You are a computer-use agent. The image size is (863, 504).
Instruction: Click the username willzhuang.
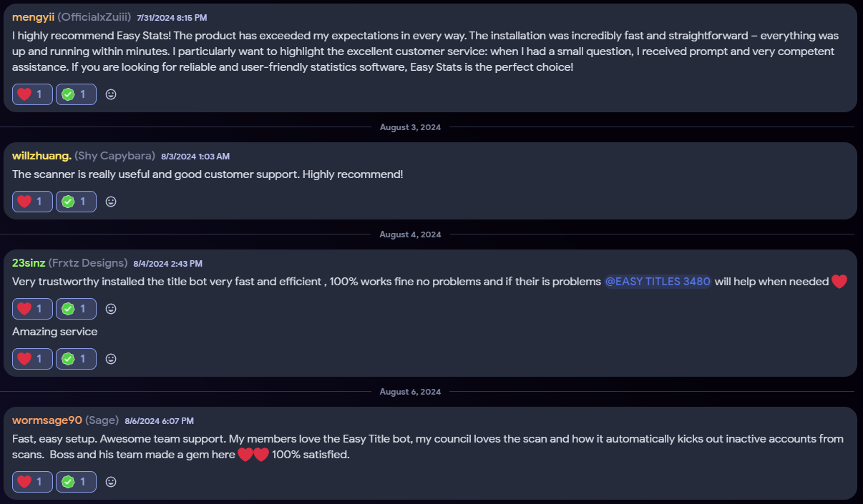click(42, 156)
